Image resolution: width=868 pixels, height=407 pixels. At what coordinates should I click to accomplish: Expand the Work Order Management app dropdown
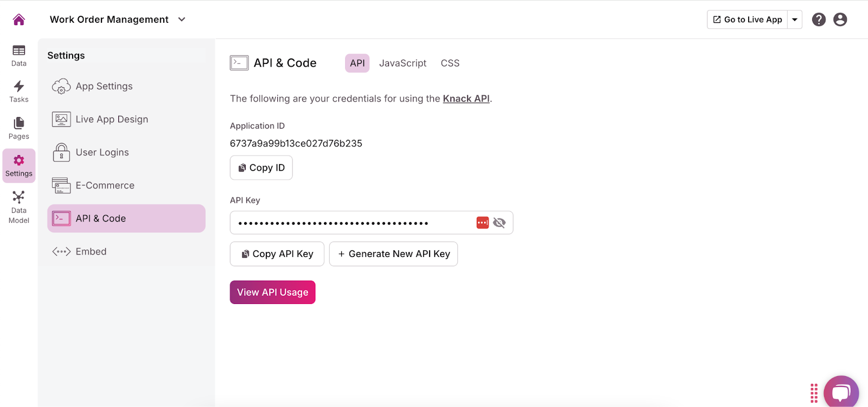pos(182,20)
